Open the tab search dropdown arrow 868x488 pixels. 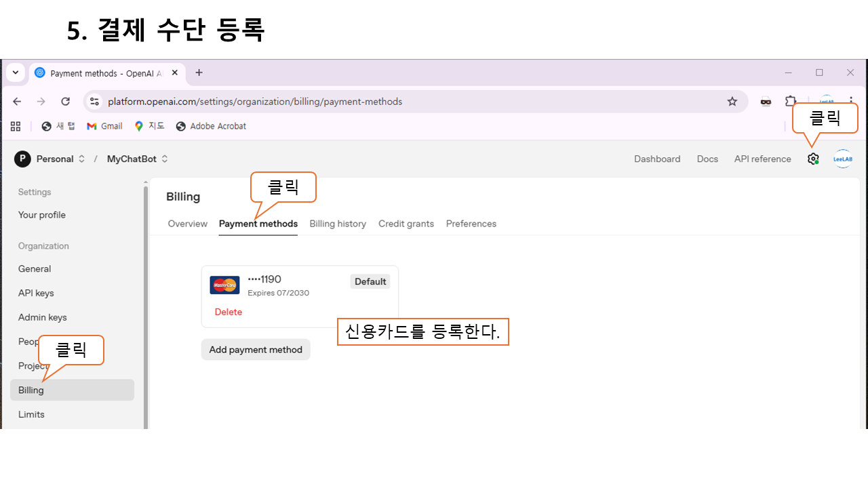(16, 73)
